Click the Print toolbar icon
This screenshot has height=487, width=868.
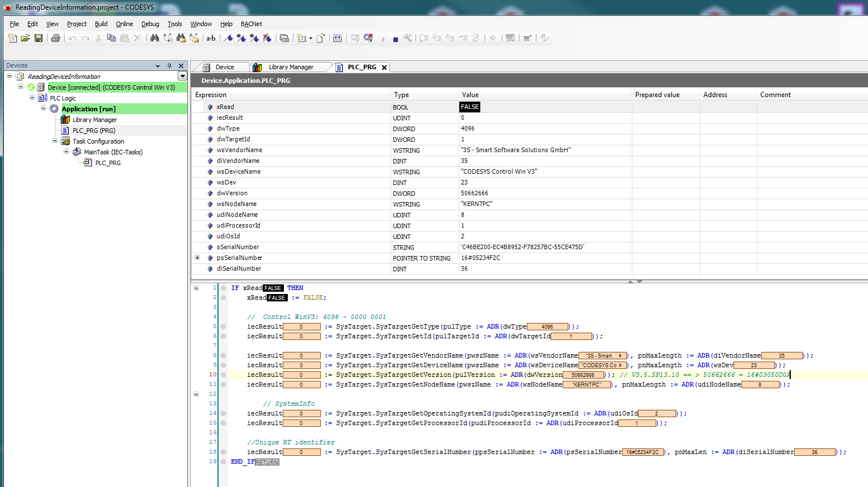56,38
